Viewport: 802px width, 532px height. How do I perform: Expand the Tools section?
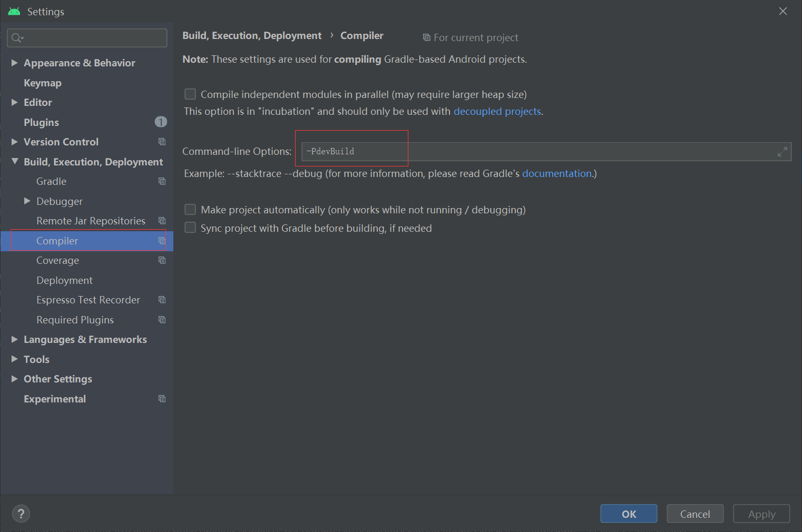click(15, 359)
